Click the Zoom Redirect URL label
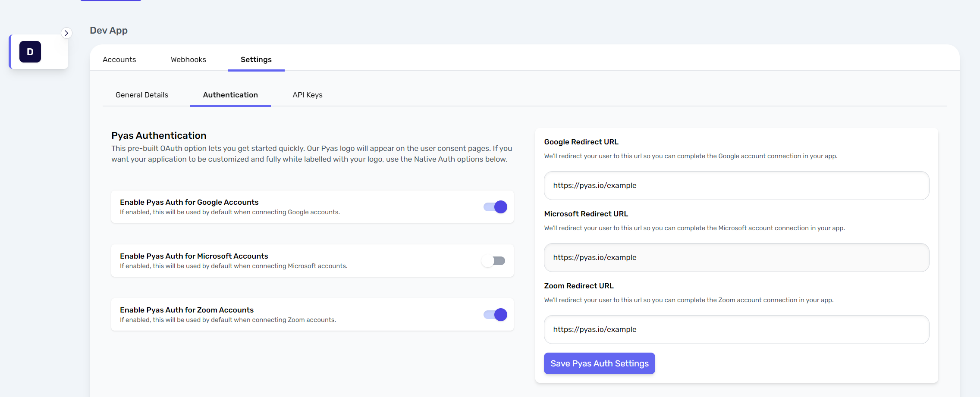 point(578,286)
